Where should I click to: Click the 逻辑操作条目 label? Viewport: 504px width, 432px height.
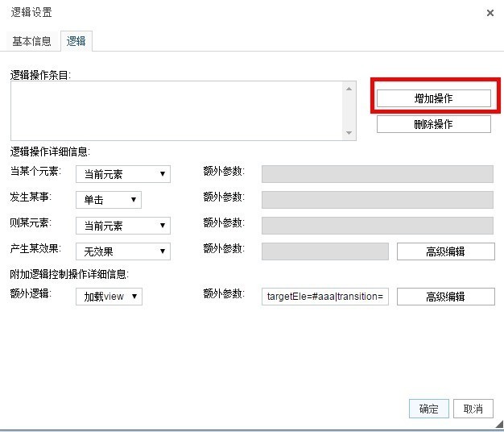[40, 75]
